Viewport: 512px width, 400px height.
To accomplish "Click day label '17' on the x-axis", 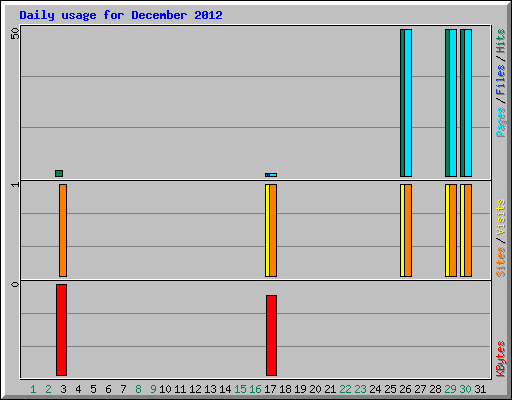I will pyautogui.click(x=270, y=389).
